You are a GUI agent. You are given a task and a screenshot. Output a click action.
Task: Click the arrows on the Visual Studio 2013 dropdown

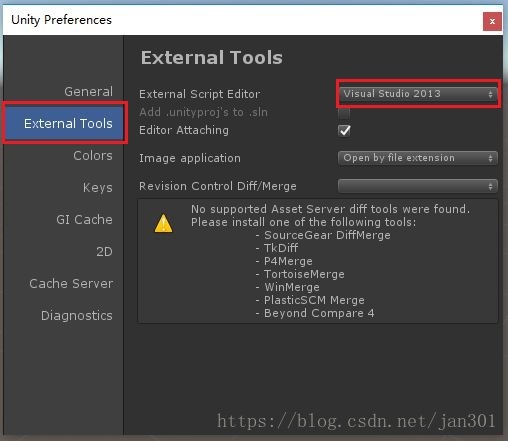click(490, 94)
